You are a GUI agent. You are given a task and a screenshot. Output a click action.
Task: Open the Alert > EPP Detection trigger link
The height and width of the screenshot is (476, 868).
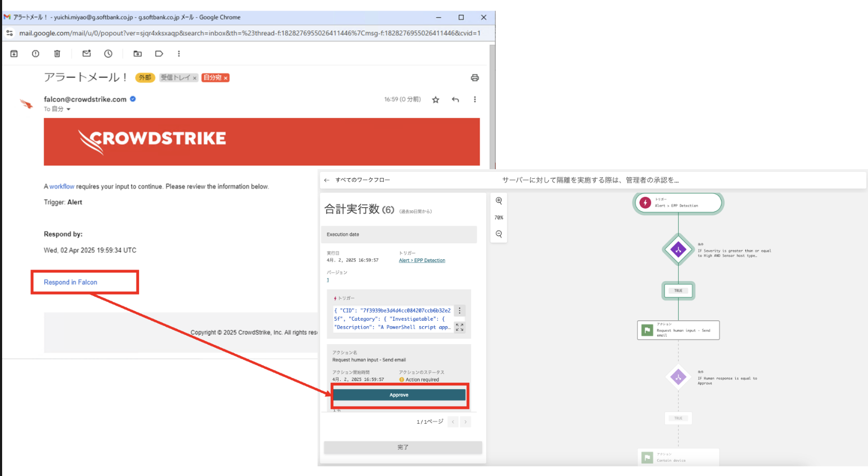[x=422, y=260]
